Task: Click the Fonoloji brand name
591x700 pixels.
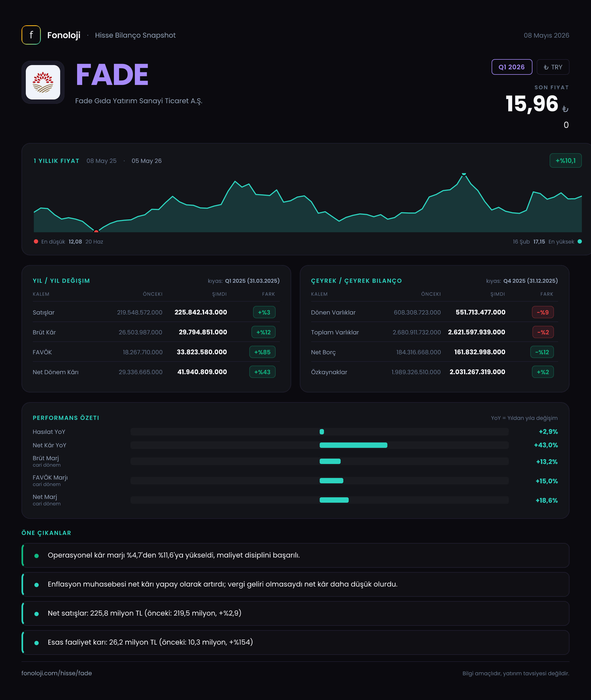Action: pyautogui.click(x=64, y=35)
